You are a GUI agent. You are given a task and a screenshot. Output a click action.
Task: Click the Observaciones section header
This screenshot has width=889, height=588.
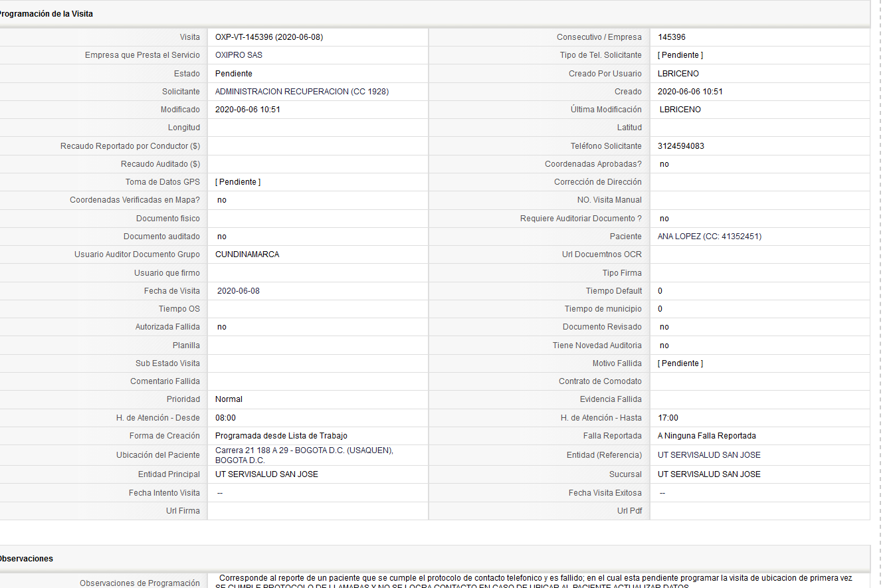(x=25, y=559)
